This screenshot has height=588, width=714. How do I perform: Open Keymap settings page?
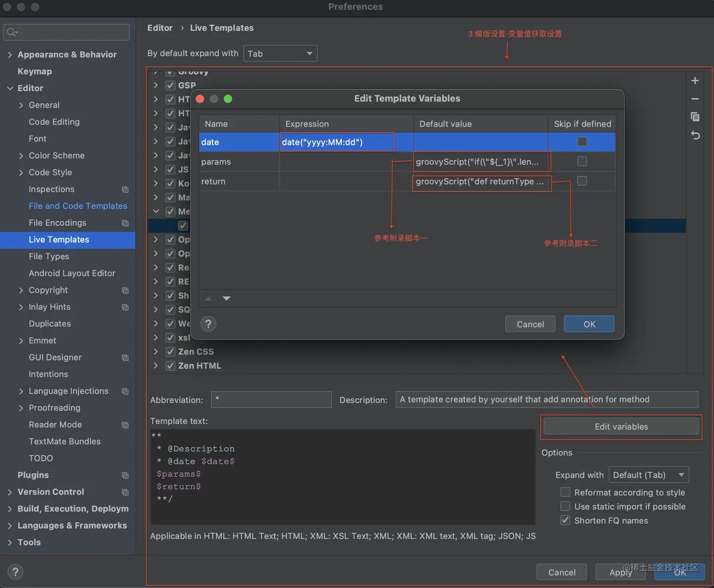(34, 71)
